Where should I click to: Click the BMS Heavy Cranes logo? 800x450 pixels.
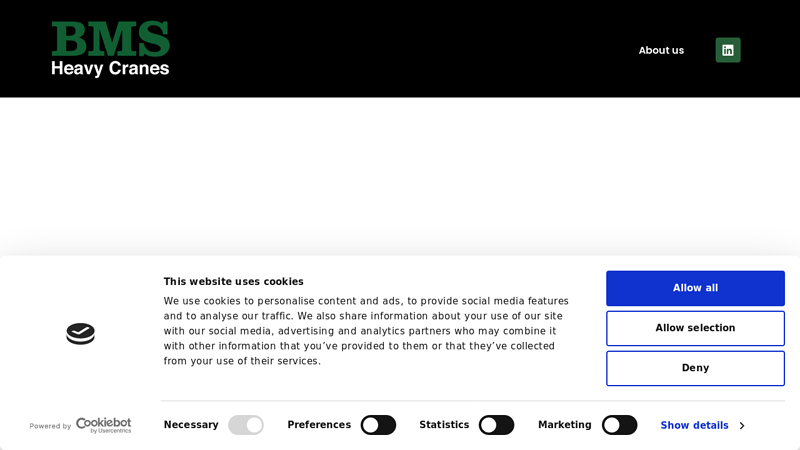point(110,49)
